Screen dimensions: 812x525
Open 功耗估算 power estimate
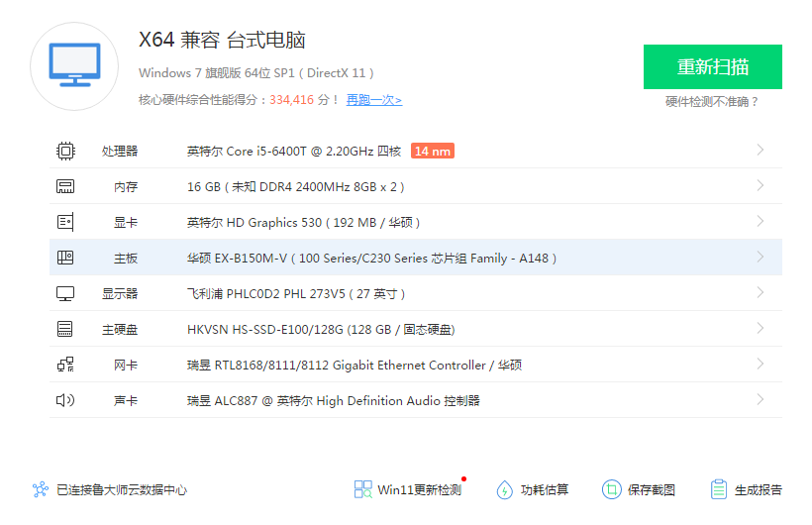pos(533,489)
